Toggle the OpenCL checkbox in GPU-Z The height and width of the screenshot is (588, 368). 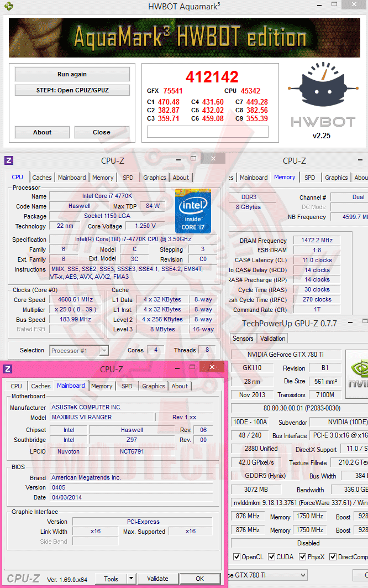236,557
